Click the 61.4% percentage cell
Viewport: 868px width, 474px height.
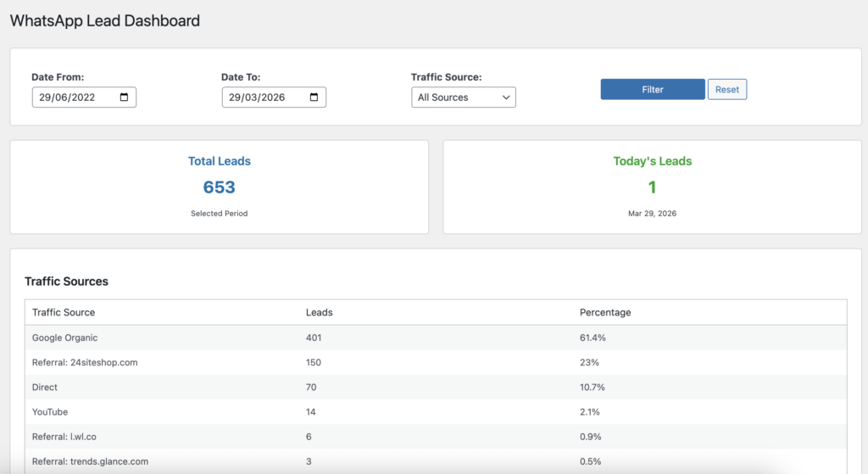coord(593,337)
